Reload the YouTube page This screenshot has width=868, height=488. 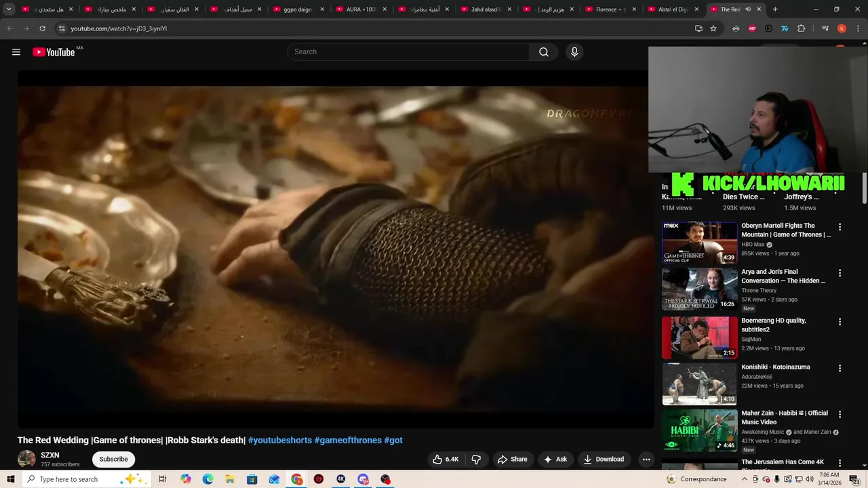coord(42,28)
